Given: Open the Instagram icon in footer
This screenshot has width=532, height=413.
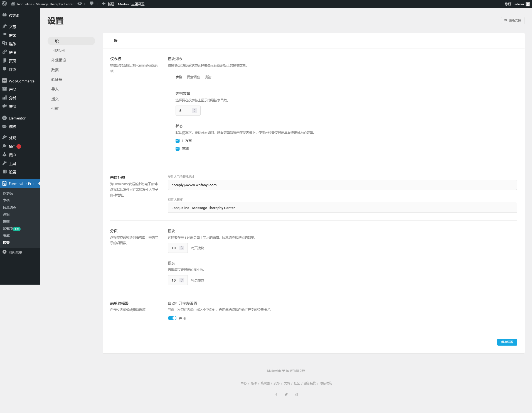Looking at the screenshot, I should [x=296, y=394].
